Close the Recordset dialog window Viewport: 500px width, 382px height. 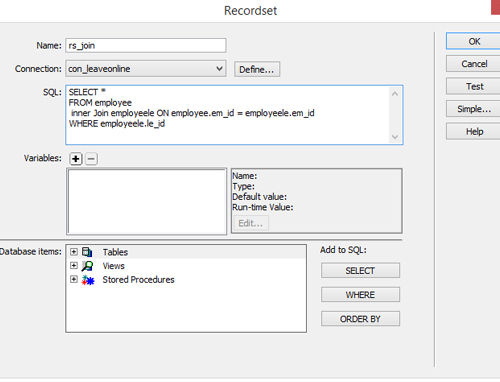[x=496, y=7]
